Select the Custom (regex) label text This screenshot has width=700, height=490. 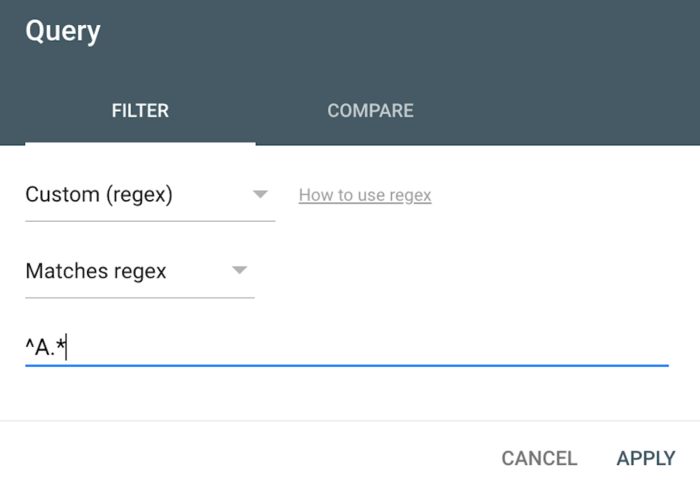[99, 195]
